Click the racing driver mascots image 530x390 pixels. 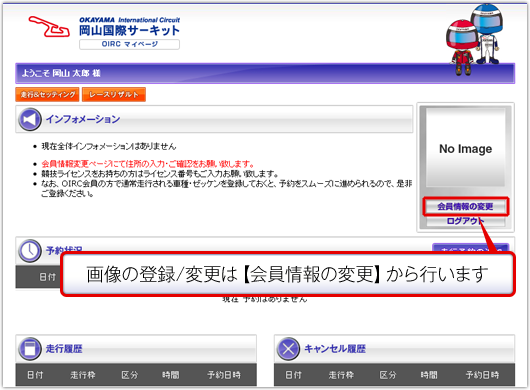475,39
